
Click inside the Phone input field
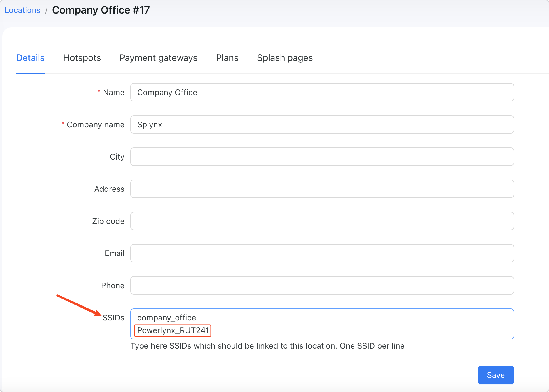coord(322,285)
